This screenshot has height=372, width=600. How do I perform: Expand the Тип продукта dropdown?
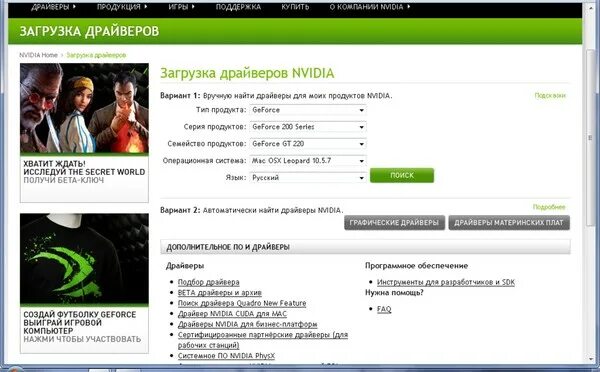[x=308, y=110]
